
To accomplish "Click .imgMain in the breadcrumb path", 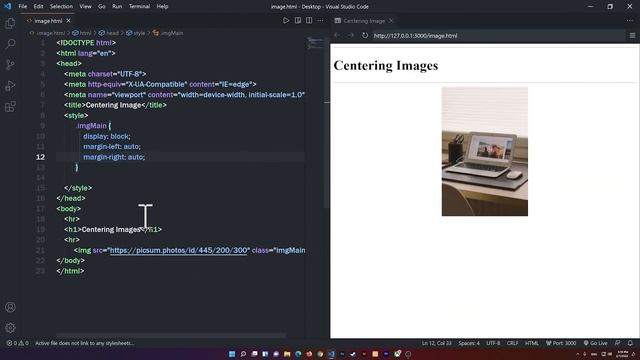I will [171, 33].
